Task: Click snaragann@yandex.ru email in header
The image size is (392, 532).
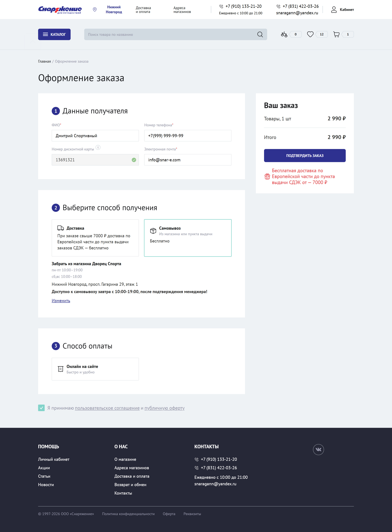Action: pos(297,13)
